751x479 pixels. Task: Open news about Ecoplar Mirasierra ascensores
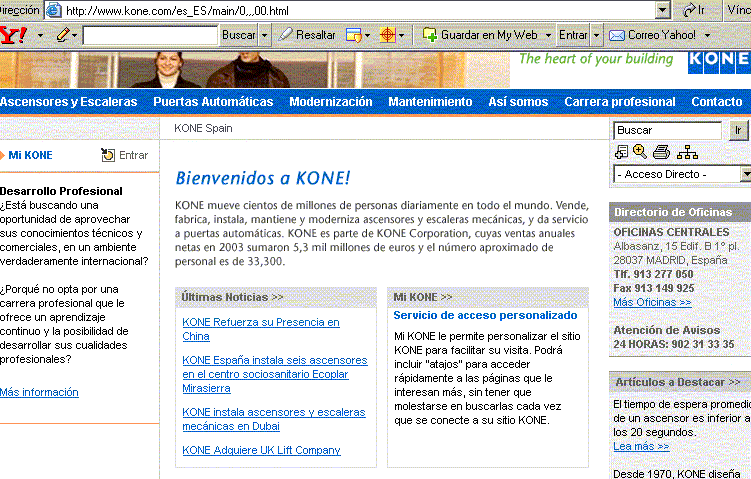275,374
